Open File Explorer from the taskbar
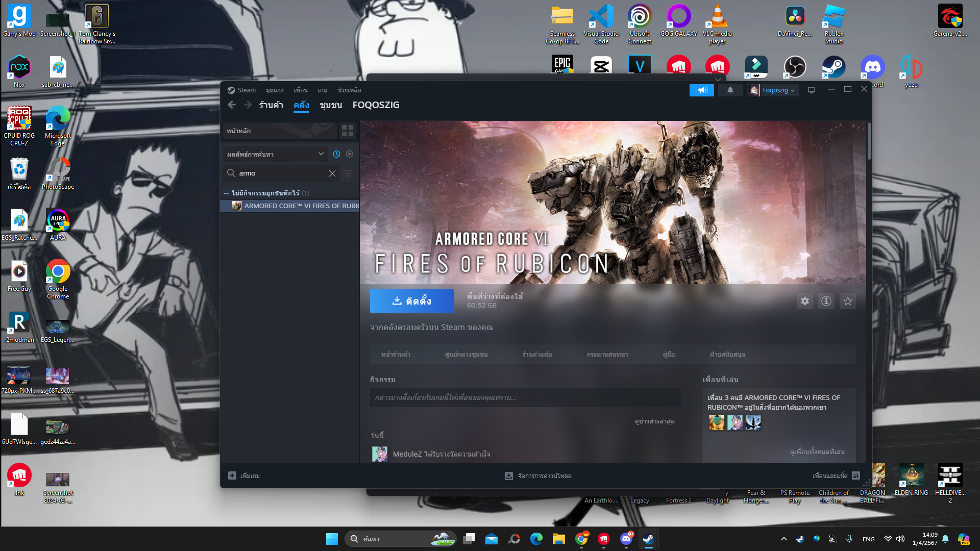This screenshot has width=980, height=551. click(x=559, y=539)
